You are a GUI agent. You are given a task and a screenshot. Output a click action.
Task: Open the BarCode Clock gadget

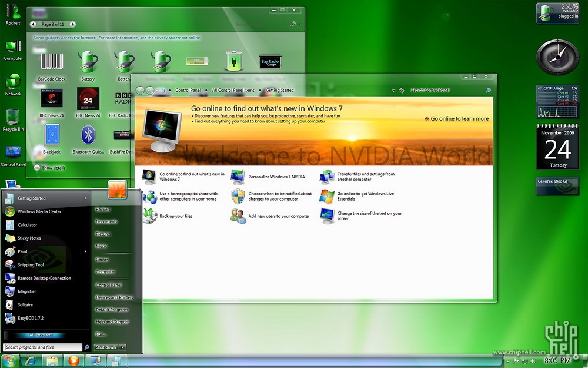[x=52, y=62]
